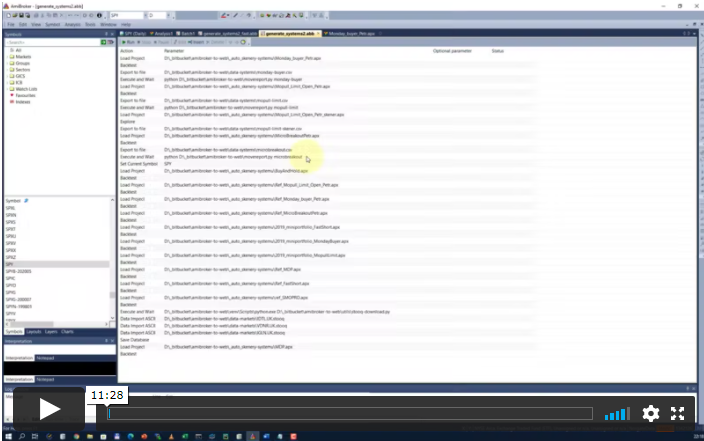Viewport: 704px width, 441px height.
Task: Switch to the generate_systems2_fast.abb tab
Action: click(x=228, y=34)
